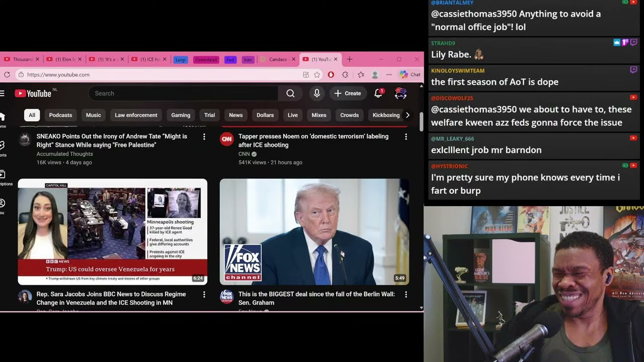Open the You page in sidebar
This screenshot has width=644, height=362.
[x=2, y=206]
